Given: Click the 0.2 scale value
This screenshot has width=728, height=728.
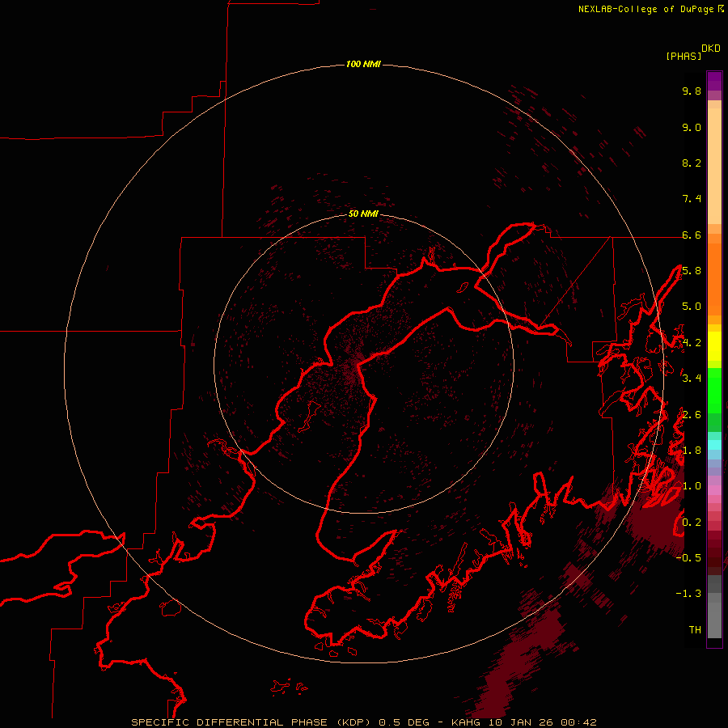Looking at the screenshot, I should coord(692,523).
